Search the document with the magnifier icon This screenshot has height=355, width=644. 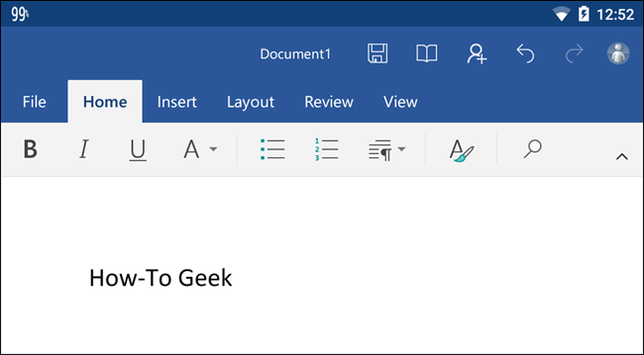[x=533, y=149]
